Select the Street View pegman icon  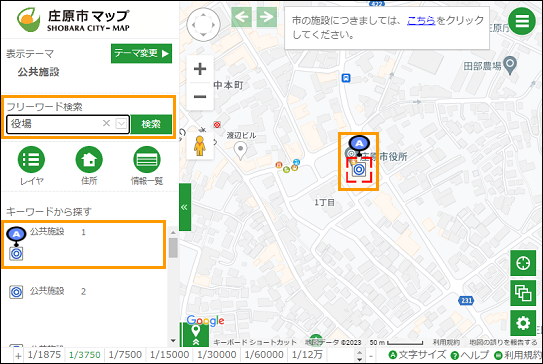click(199, 146)
